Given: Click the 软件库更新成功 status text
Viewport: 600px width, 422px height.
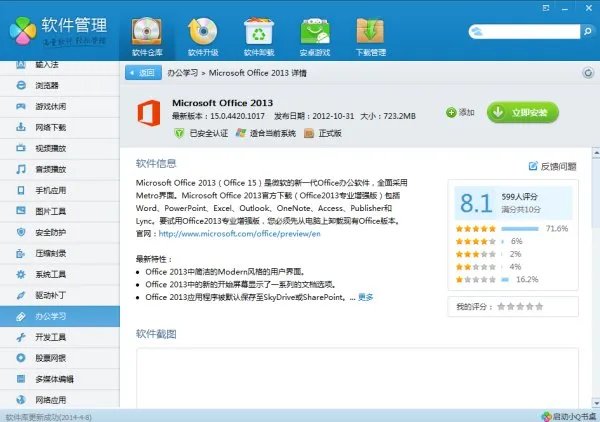Looking at the screenshot, I should (49, 417).
